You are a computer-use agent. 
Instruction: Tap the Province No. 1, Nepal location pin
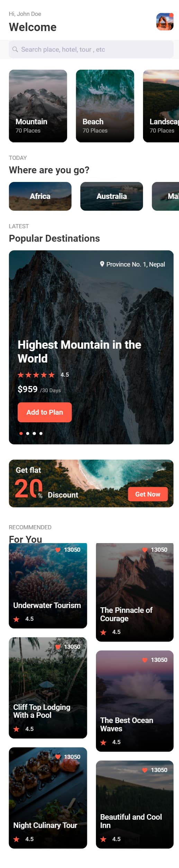102,264
